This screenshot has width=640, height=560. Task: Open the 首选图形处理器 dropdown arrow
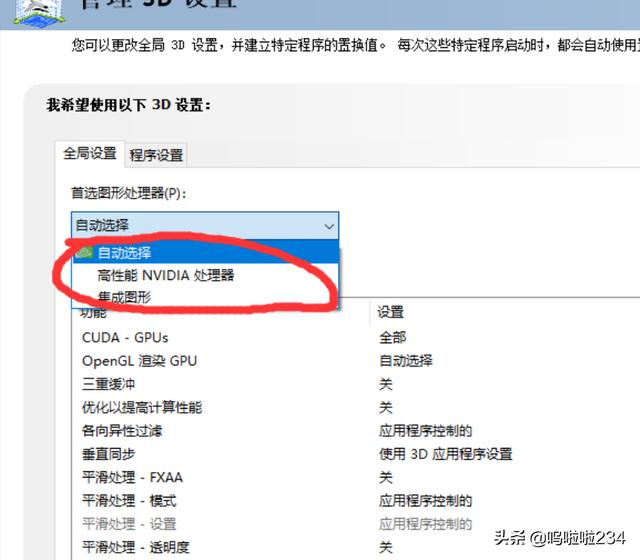point(329,226)
